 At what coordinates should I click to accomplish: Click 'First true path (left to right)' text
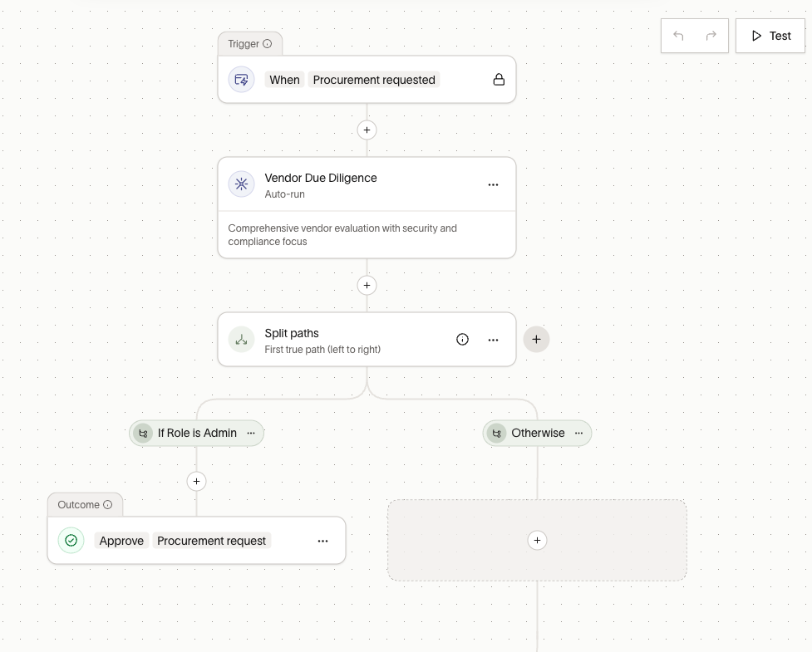pyautogui.click(x=322, y=350)
